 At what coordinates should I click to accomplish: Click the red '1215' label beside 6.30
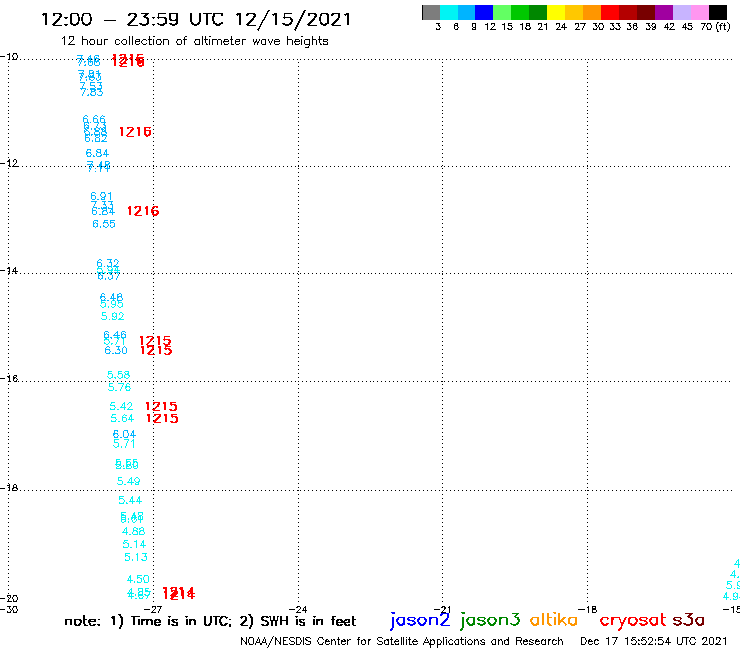156,350
